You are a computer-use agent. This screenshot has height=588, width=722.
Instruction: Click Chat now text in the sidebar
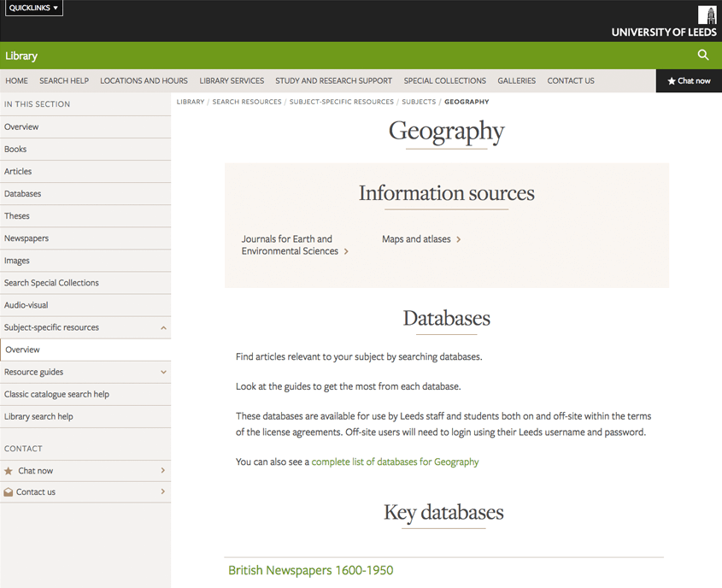[35, 471]
